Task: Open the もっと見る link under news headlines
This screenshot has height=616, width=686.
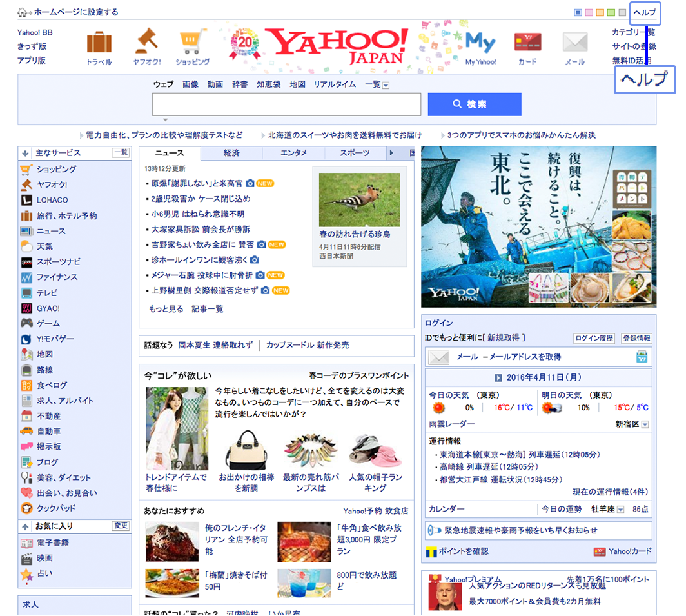Action: coord(166,309)
